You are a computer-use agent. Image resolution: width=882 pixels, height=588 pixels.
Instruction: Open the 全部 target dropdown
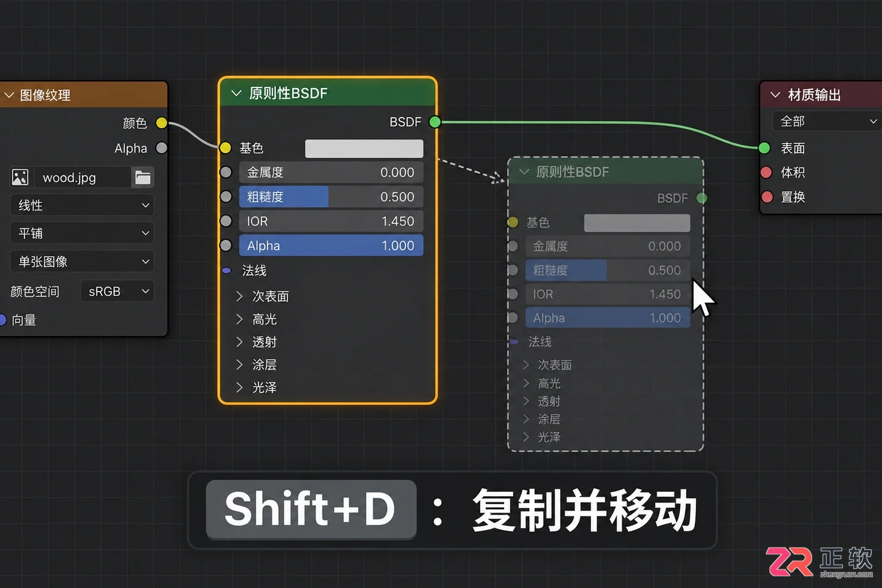click(827, 121)
